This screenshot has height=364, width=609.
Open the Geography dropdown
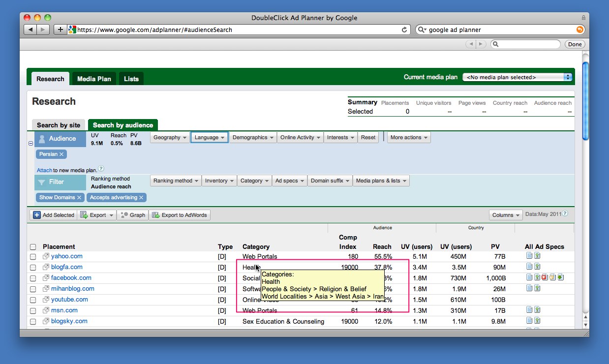[x=170, y=138]
